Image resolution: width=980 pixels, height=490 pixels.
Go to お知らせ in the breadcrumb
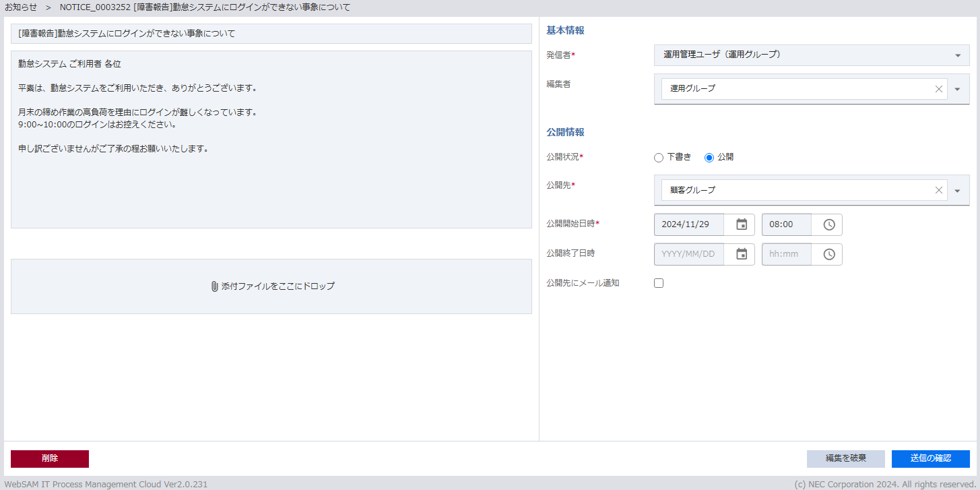[21, 7]
